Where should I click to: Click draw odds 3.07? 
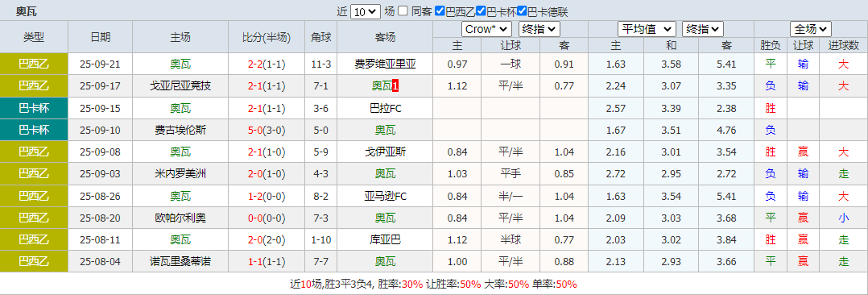coord(671,86)
